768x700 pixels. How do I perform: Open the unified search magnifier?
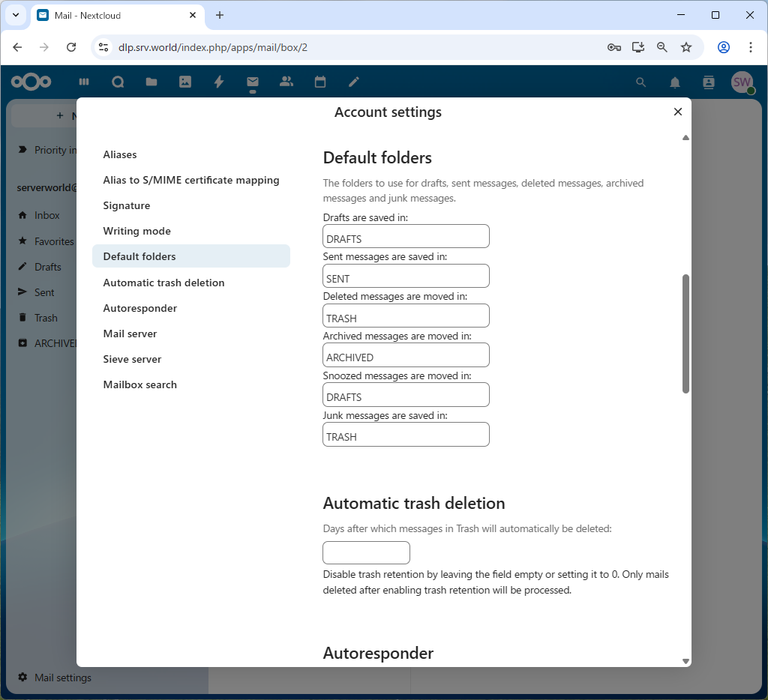point(640,82)
